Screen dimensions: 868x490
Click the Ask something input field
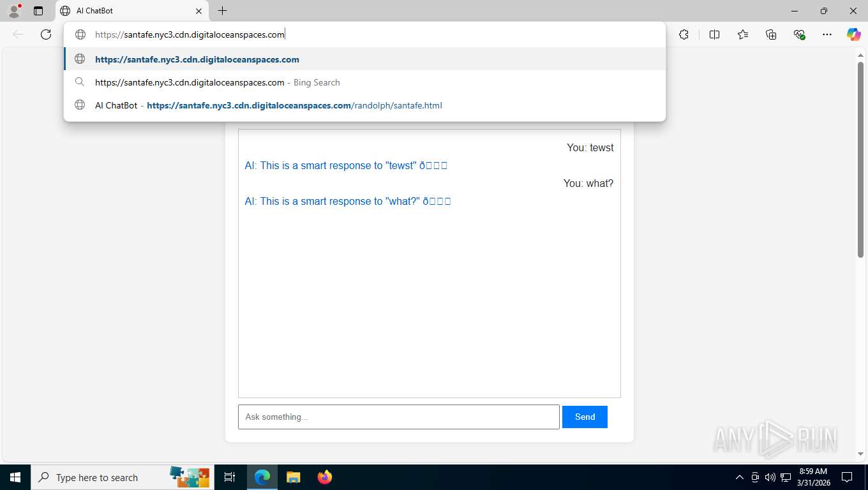(399, 417)
